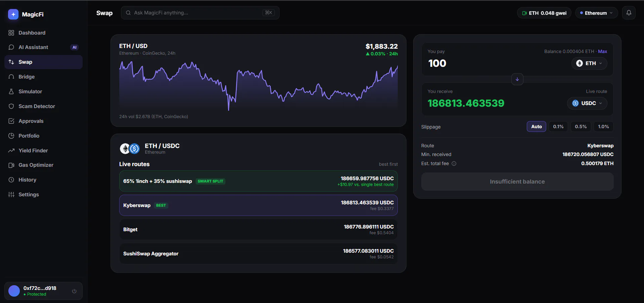Click the MagicFi logo icon

point(13,14)
